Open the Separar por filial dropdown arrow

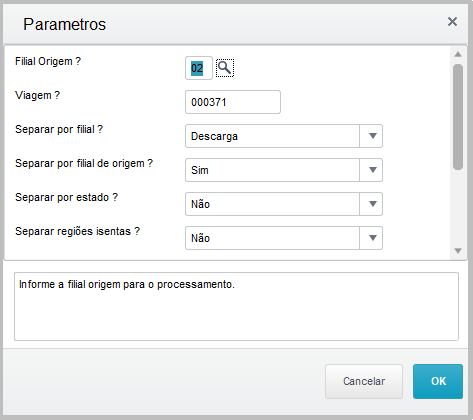pyautogui.click(x=371, y=136)
